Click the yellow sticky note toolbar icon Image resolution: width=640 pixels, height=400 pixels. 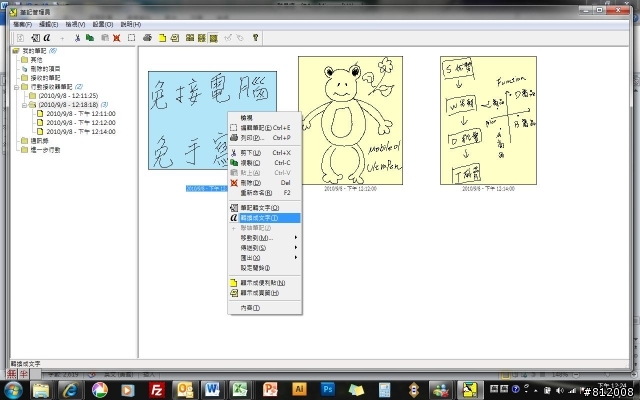click(x=162, y=38)
